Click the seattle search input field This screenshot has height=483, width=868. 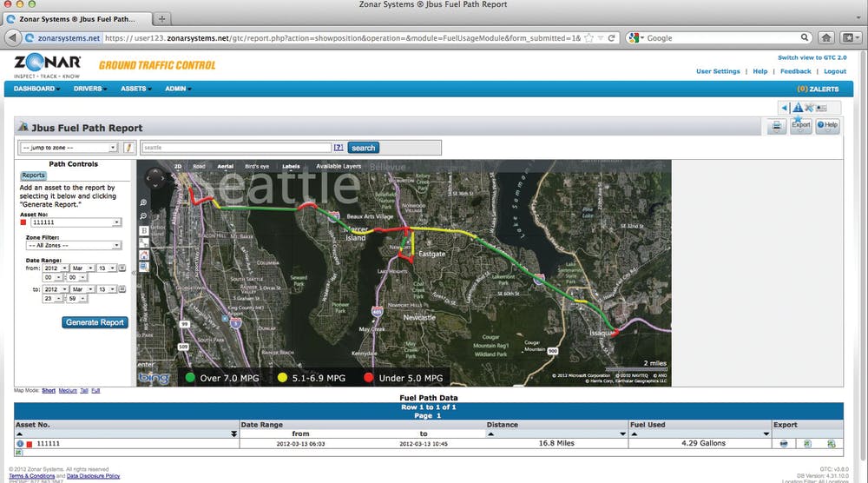237,148
